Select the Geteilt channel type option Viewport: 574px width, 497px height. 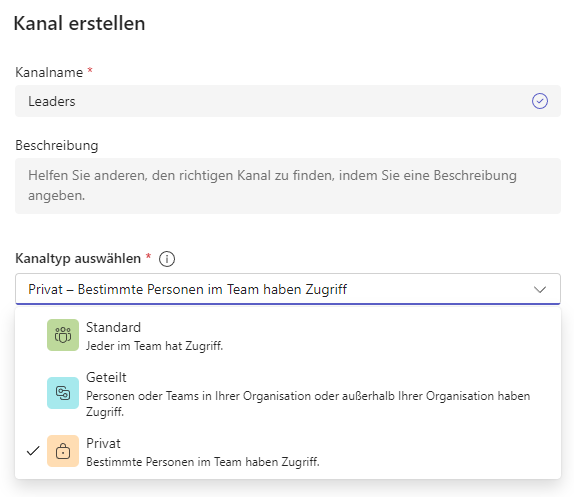pyautogui.click(x=288, y=393)
